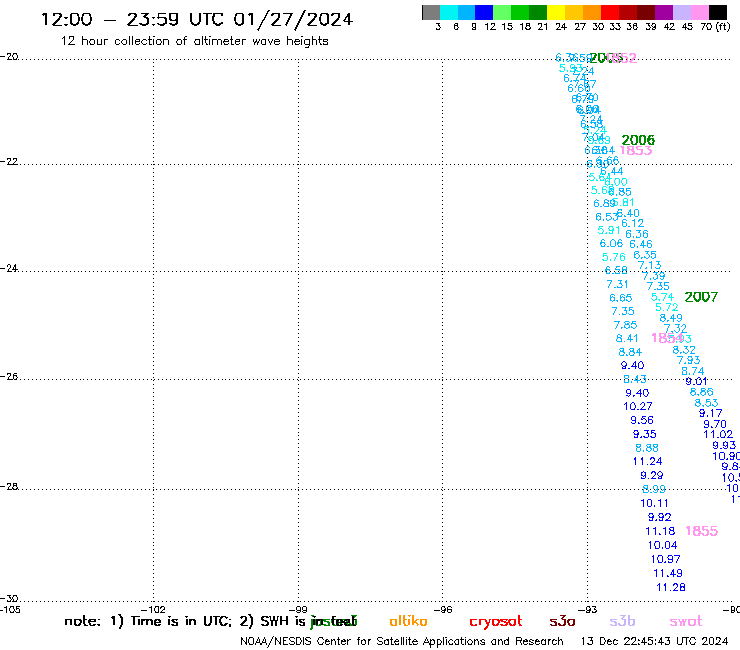The width and height of the screenshot is (740, 650).
Task: Select the wave height value '8.49'
Action: (x=671, y=318)
